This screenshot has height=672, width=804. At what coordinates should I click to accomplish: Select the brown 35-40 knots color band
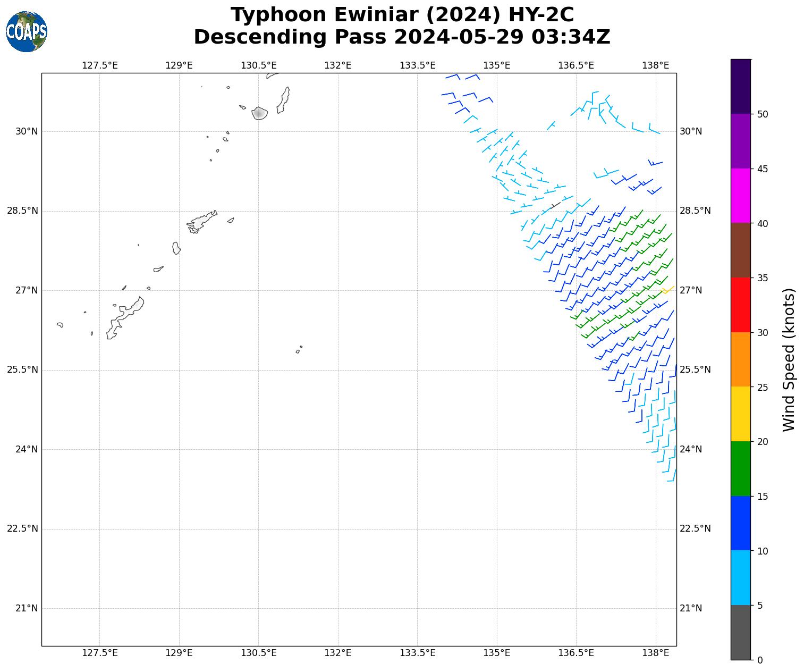pos(740,250)
